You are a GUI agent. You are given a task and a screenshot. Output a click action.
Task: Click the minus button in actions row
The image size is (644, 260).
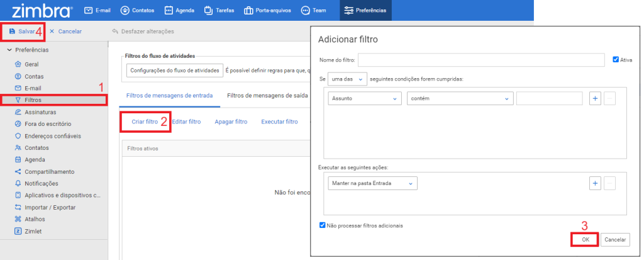610,183
